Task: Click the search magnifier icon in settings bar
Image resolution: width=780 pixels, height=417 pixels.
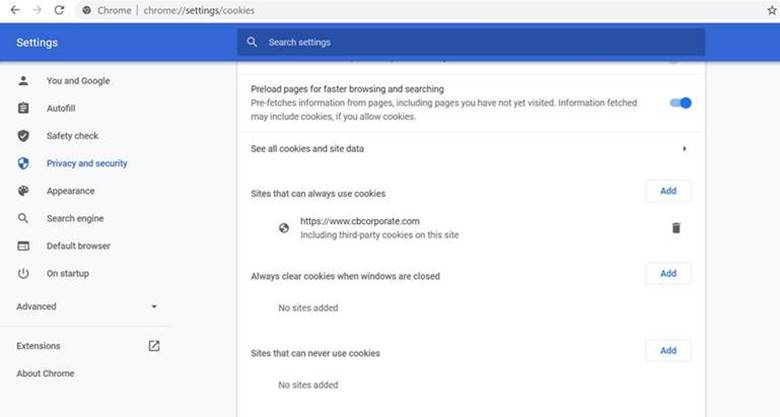Action: (252, 42)
